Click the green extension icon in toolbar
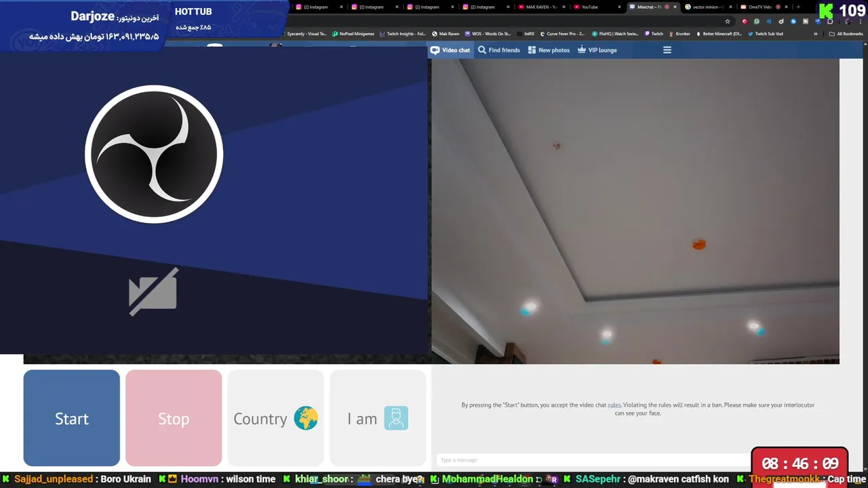868x488 pixels. [x=757, y=21]
